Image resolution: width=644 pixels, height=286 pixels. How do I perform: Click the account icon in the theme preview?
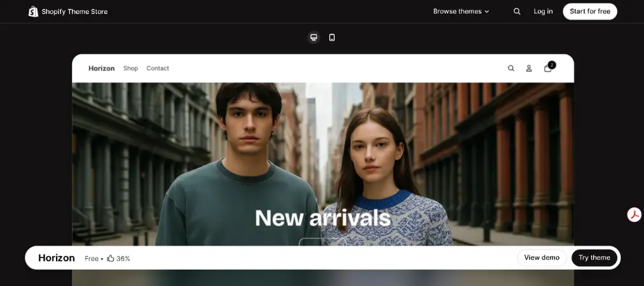(x=529, y=69)
